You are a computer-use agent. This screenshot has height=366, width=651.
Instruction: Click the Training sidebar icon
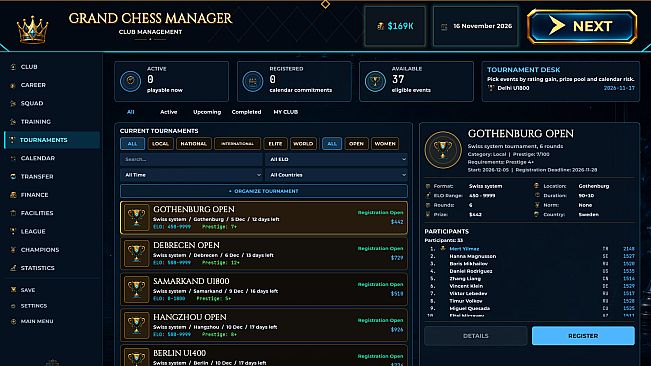click(x=13, y=122)
